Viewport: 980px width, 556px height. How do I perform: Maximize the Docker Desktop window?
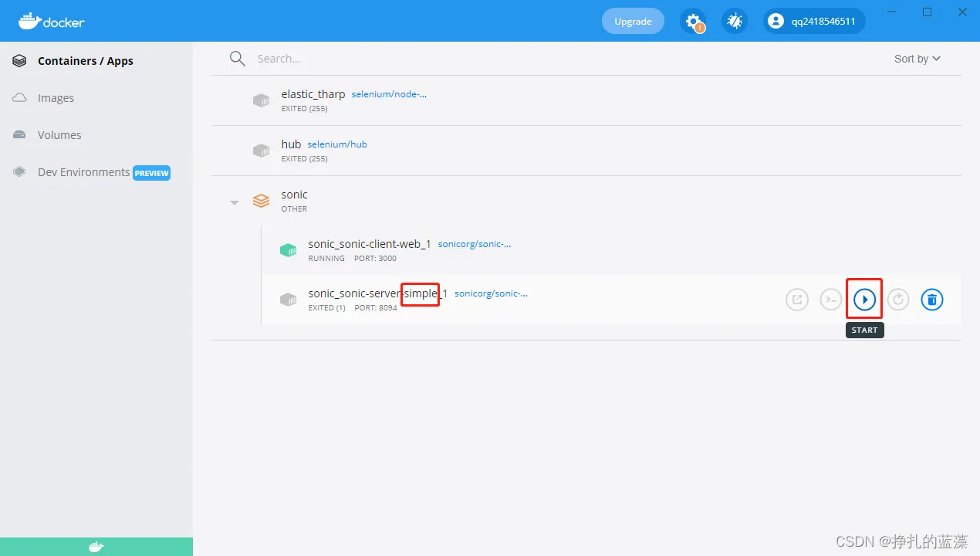coord(927,12)
